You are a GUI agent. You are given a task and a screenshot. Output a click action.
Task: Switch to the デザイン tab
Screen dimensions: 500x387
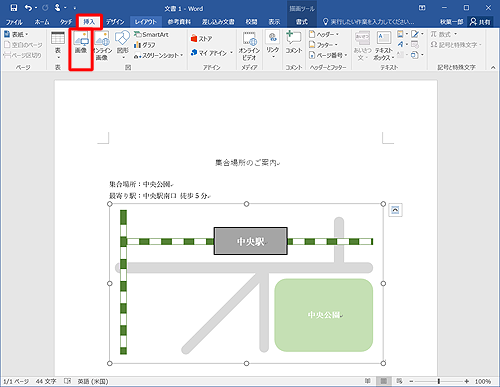coord(115,22)
